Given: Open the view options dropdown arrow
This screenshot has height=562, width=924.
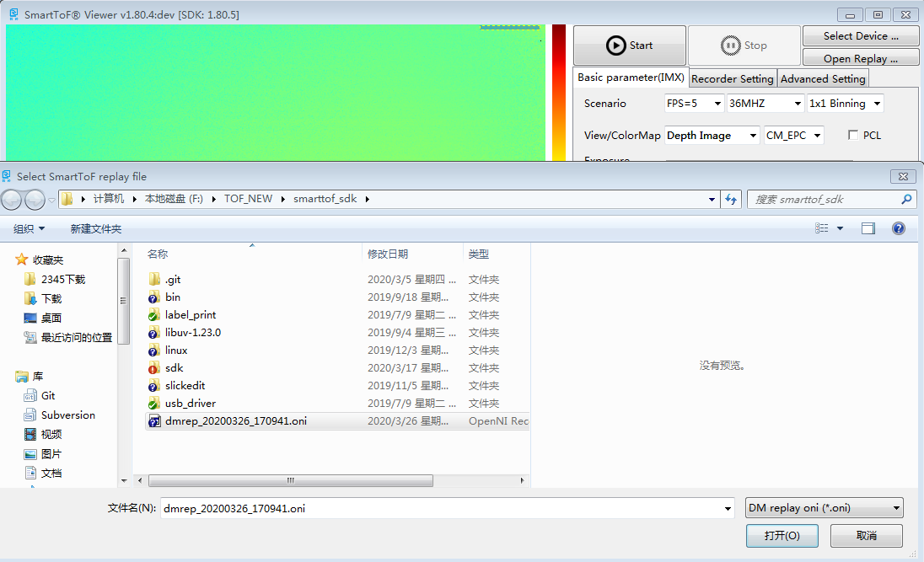Looking at the screenshot, I should tap(840, 228).
